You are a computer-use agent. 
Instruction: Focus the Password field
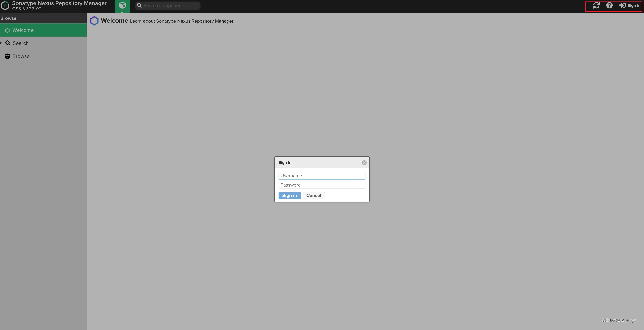[x=322, y=185]
